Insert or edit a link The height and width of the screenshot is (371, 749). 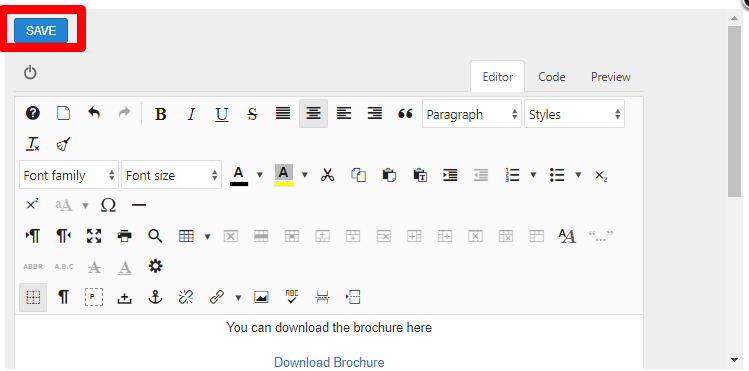pyautogui.click(x=217, y=297)
